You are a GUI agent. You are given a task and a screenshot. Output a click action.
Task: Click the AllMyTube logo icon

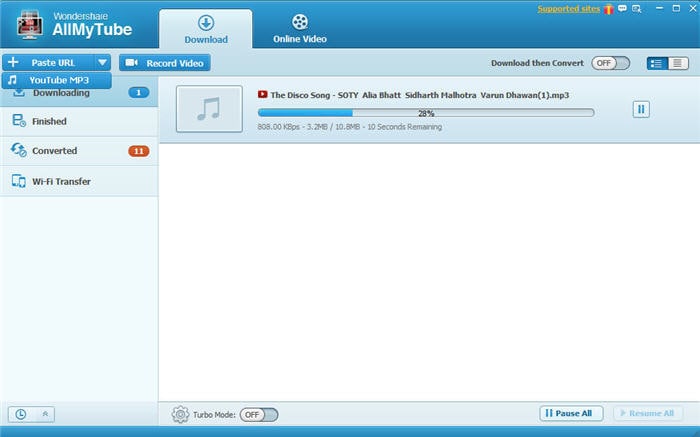point(29,25)
